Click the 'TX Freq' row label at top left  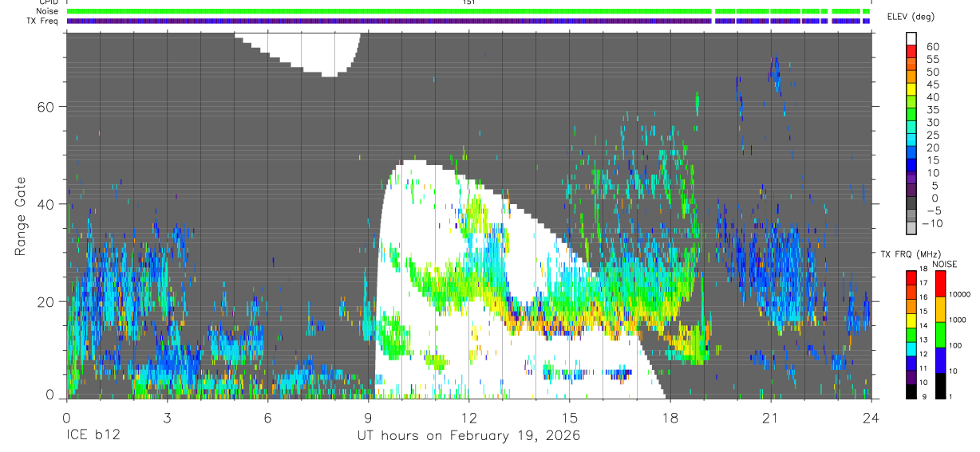[x=41, y=21]
